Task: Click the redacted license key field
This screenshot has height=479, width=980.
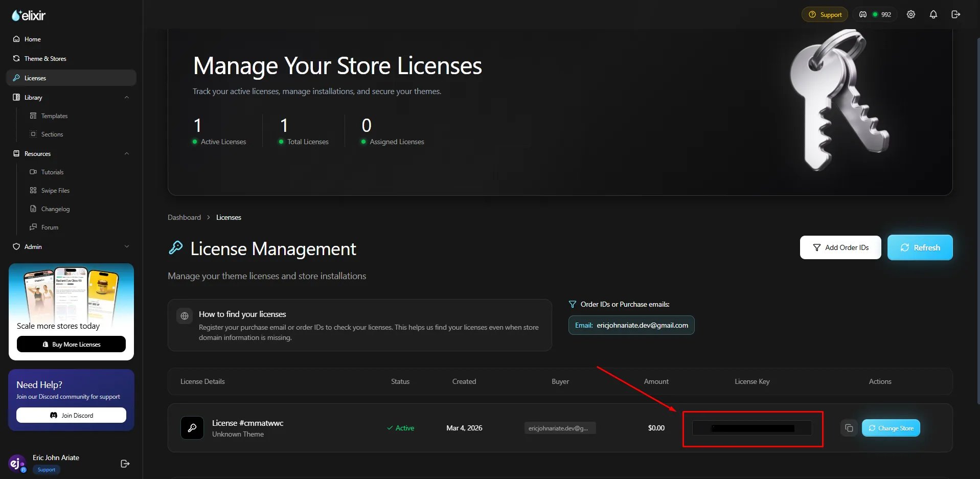Action: click(x=752, y=428)
